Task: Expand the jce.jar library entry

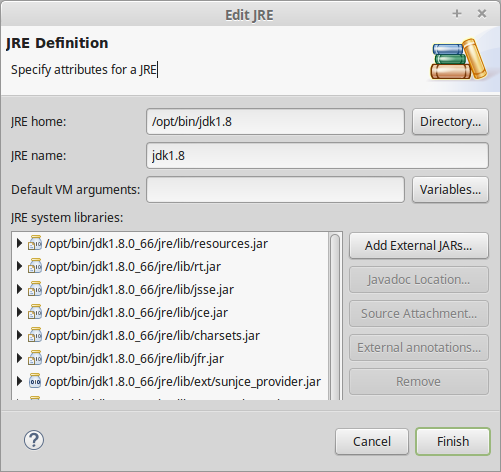Action: [x=19, y=312]
